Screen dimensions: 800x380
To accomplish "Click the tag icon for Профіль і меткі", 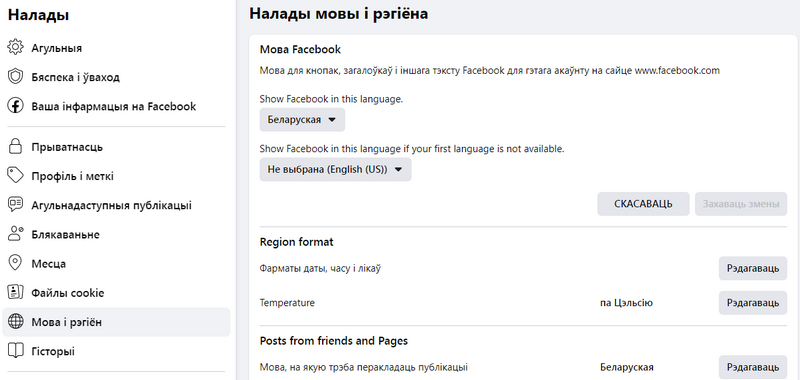I will [15, 176].
